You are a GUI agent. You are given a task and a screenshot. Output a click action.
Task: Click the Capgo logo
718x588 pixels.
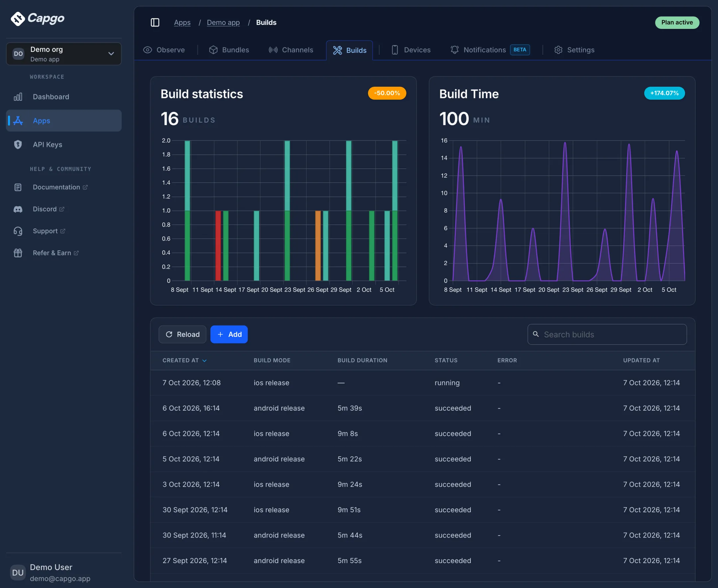point(37,19)
